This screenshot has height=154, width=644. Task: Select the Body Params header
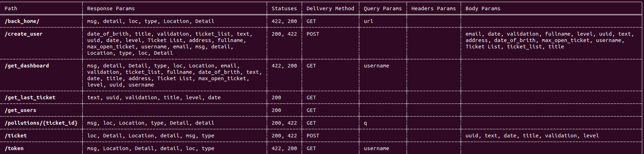click(x=483, y=8)
